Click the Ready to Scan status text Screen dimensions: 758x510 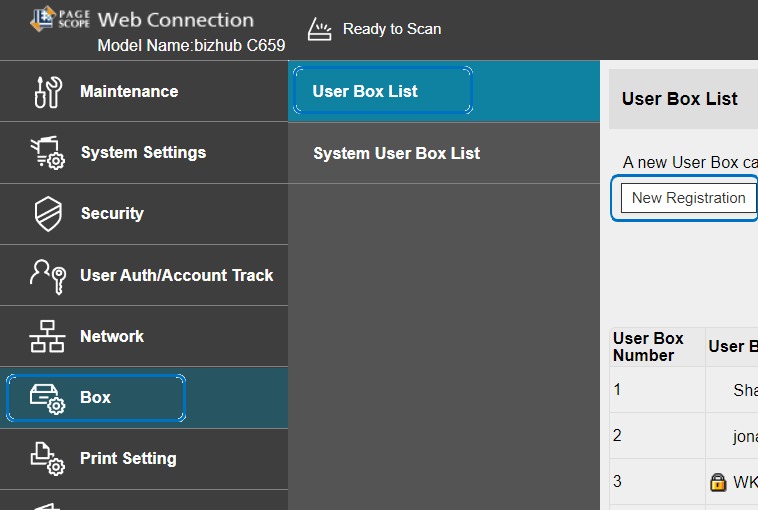391,29
